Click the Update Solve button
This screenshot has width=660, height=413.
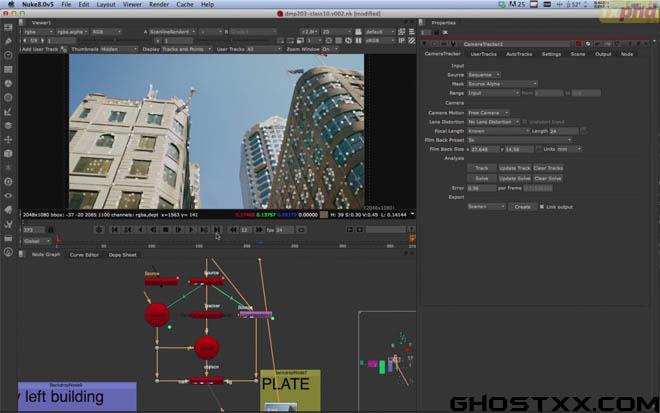(514, 179)
